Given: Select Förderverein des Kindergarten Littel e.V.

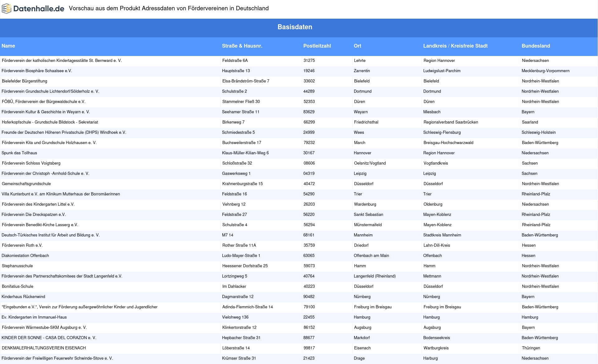Looking at the screenshot, I should pos(38,204).
